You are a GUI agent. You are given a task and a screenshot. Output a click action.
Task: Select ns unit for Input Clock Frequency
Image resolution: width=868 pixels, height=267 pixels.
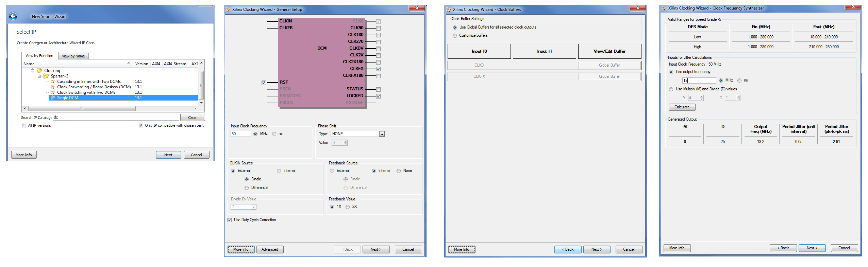274,134
